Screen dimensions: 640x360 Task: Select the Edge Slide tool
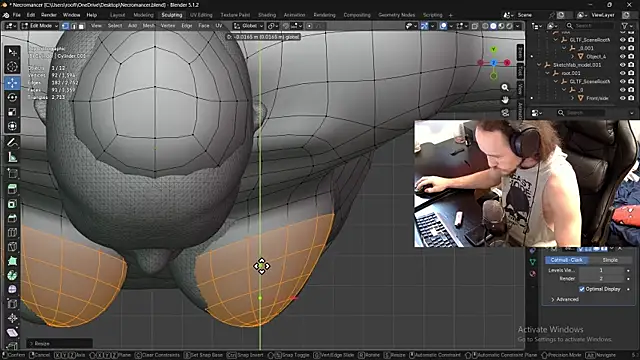12,304
